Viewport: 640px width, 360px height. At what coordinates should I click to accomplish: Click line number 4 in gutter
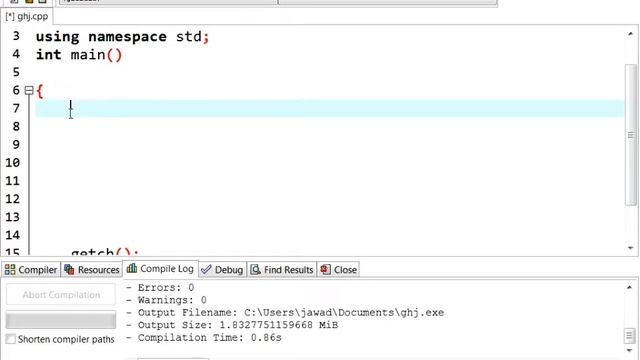tap(16, 54)
